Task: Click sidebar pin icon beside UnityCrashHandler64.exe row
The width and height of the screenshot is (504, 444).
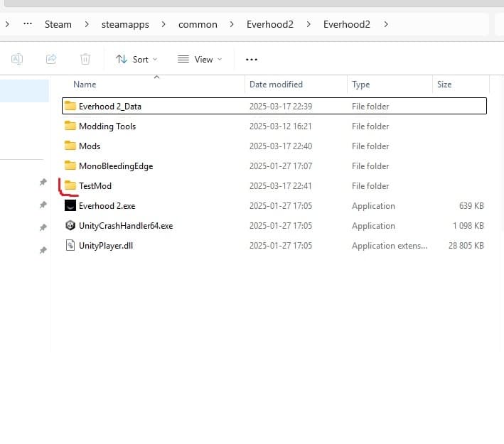Action: click(x=43, y=227)
